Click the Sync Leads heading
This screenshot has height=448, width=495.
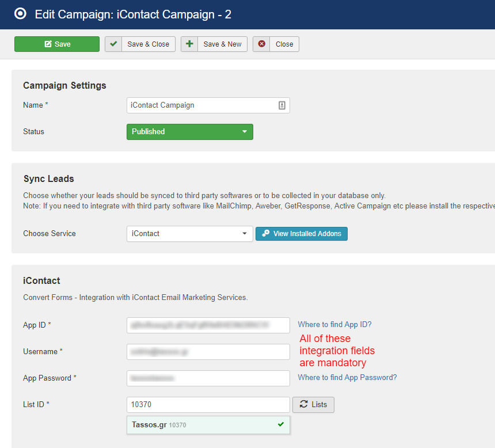coord(48,179)
